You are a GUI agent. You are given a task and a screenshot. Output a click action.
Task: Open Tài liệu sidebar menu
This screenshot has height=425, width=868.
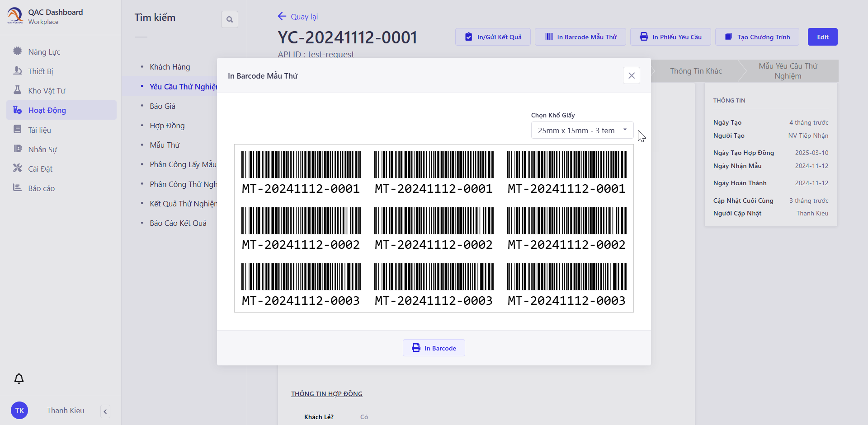click(x=61, y=130)
